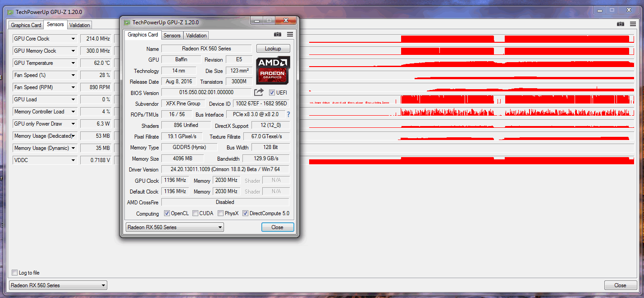Open the hamburger menu in the front GPU-Z window
Image resolution: width=644 pixels, height=298 pixels.
[x=290, y=34]
